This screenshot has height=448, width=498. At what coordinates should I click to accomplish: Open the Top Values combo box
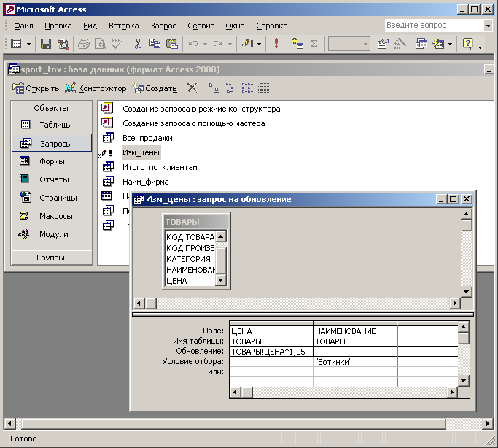tap(349, 44)
